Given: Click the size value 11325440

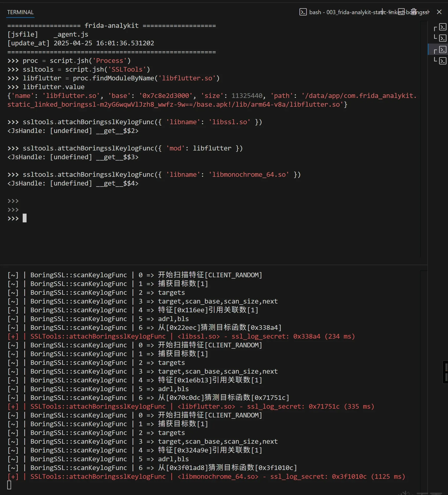Looking at the screenshot, I should click(x=247, y=96).
